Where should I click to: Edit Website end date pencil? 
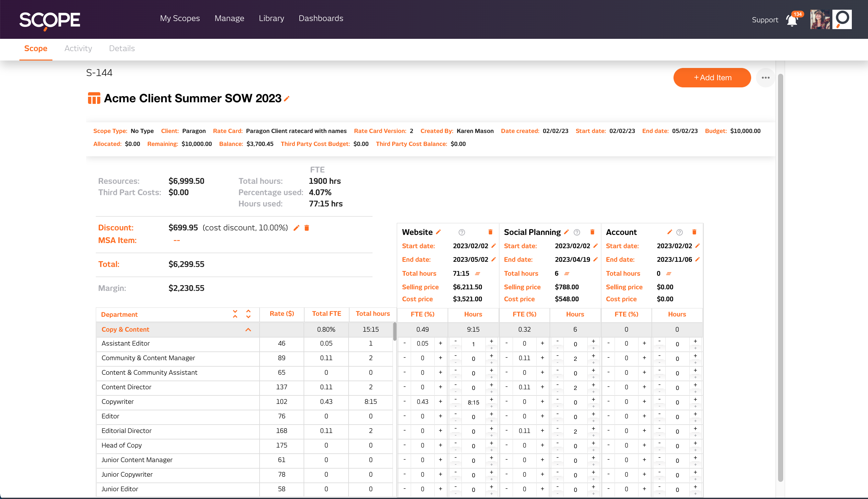tap(494, 260)
